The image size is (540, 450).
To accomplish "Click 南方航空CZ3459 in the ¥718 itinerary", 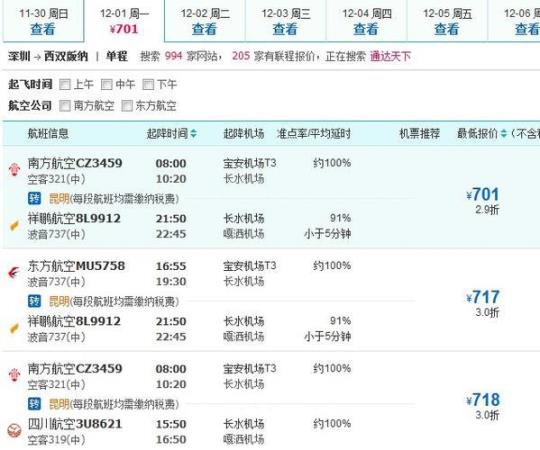I will click(75, 369).
